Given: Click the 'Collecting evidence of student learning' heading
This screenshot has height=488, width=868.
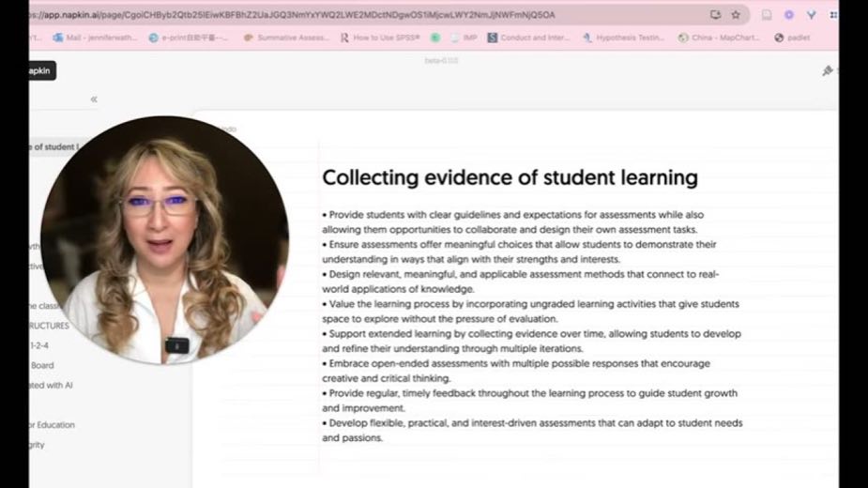Looking at the screenshot, I should (510, 177).
